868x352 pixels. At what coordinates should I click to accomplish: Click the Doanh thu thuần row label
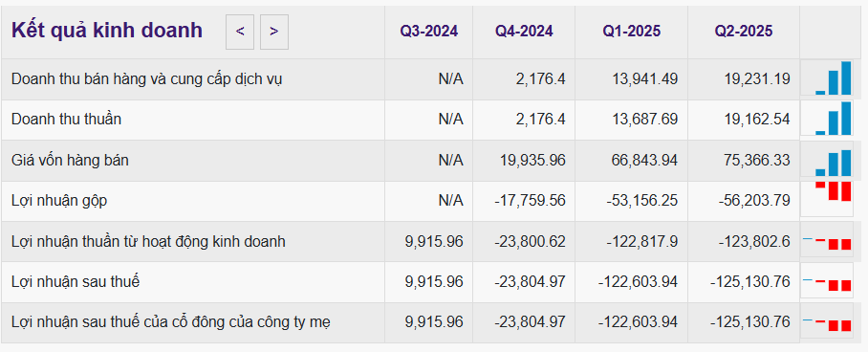tap(66, 120)
